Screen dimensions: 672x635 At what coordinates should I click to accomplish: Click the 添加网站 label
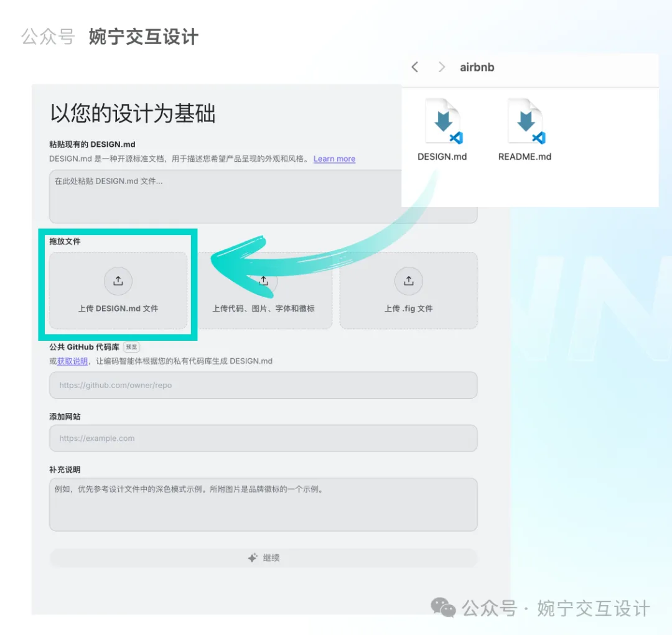[x=65, y=417]
